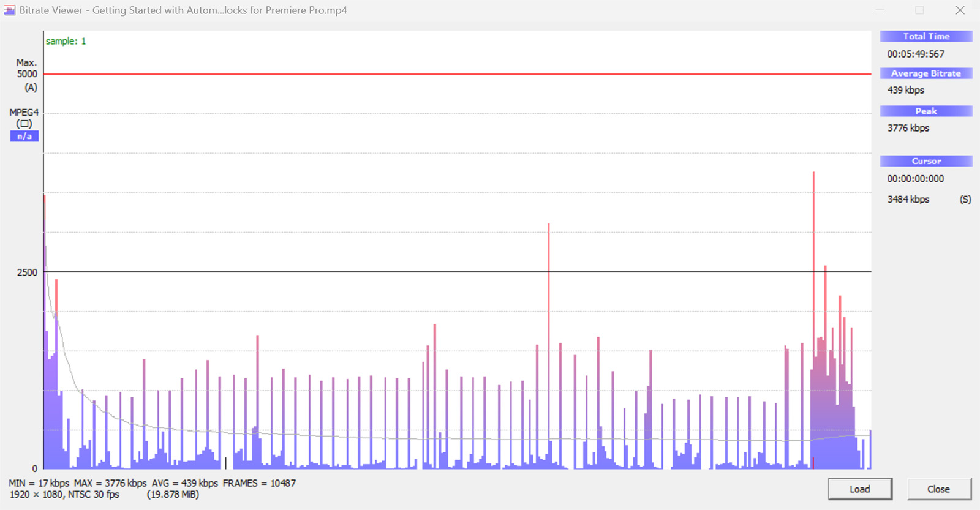Click the Cursor header bar

click(x=925, y=161)
